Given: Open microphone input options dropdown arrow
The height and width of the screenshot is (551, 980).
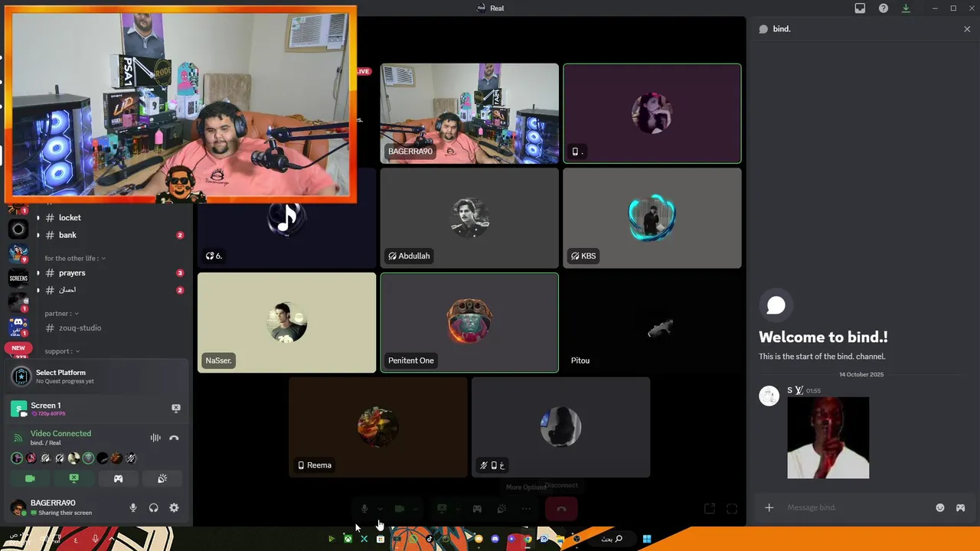Looking at the screenshot, I should [x=381, y=509].
